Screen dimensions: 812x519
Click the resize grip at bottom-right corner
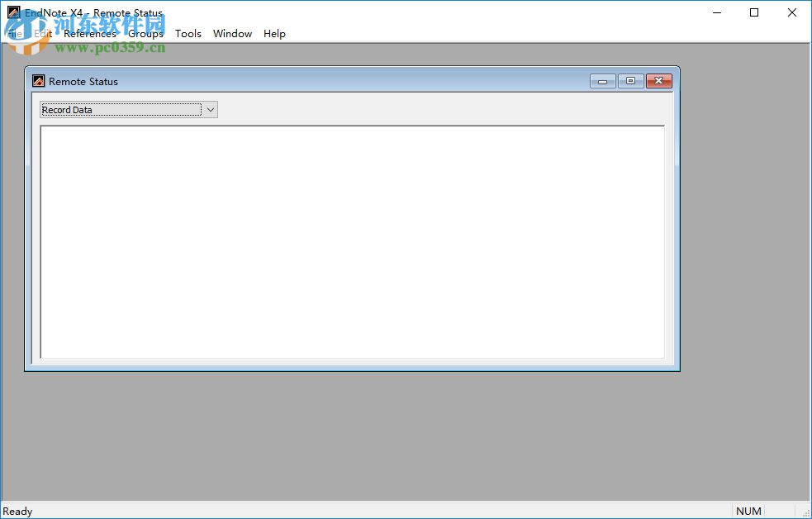click(806, 512)
